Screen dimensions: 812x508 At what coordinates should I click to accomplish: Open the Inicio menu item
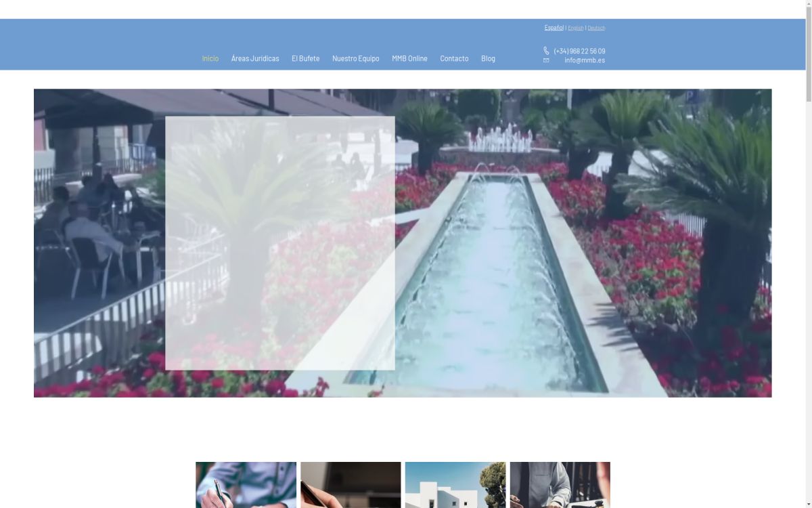[210, 58]
